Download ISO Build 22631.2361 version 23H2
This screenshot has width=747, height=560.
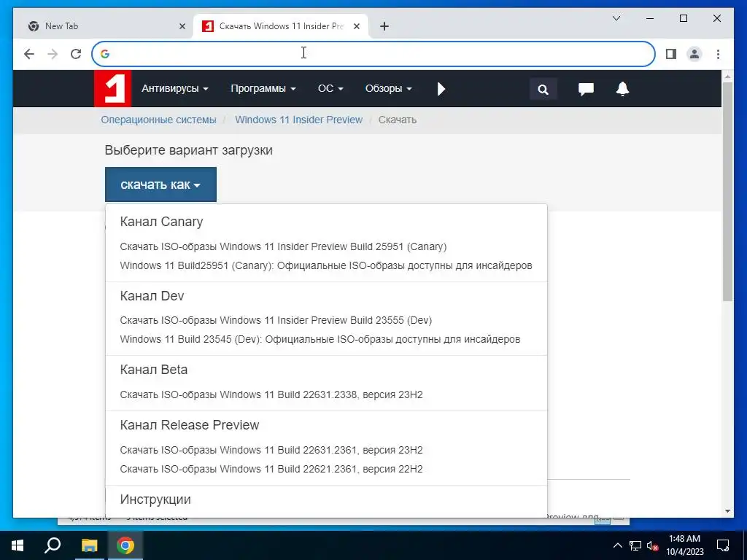(x=271, y=450)
